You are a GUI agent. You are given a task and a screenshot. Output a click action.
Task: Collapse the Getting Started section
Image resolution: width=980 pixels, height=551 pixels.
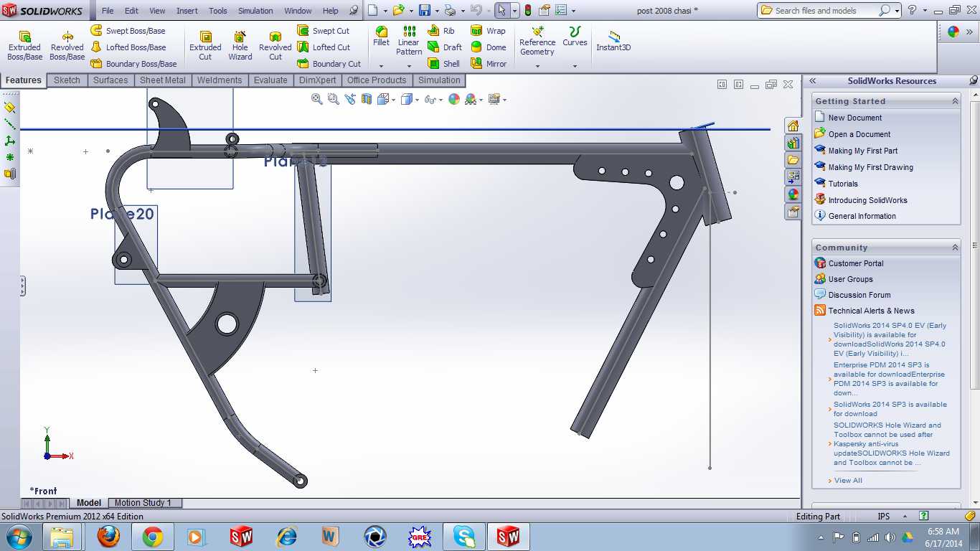(x=955, y=101)
